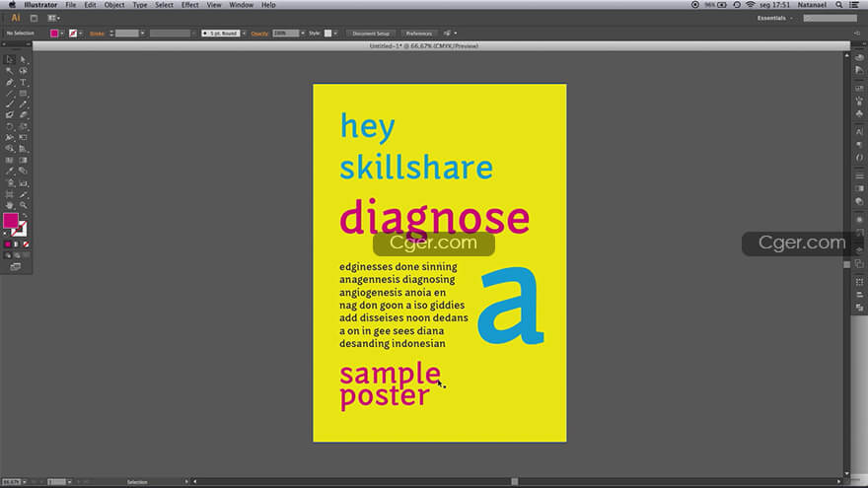
Task: Open Spotlight search in menu bar
Action: (x=839, y=5)
